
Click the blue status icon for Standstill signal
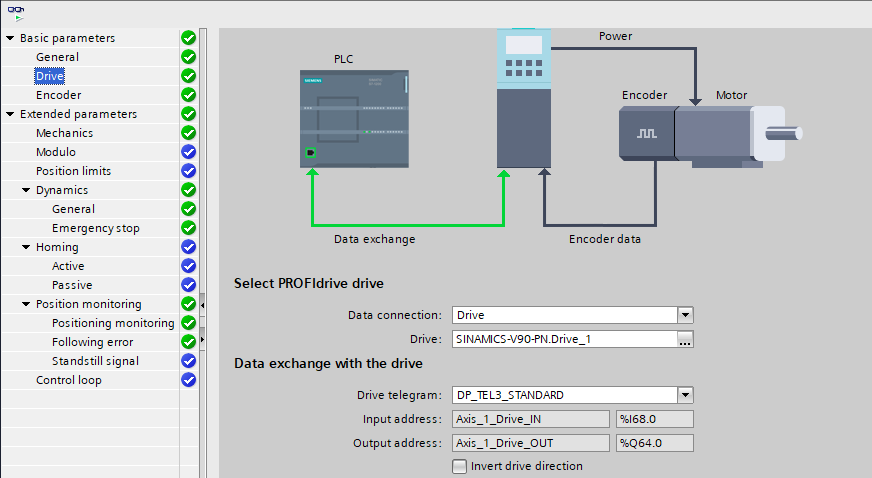click(189, 361)
